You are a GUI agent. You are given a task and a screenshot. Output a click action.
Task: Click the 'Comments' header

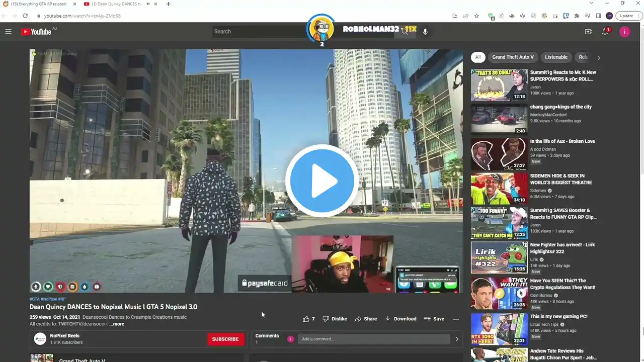coord(267,336)
